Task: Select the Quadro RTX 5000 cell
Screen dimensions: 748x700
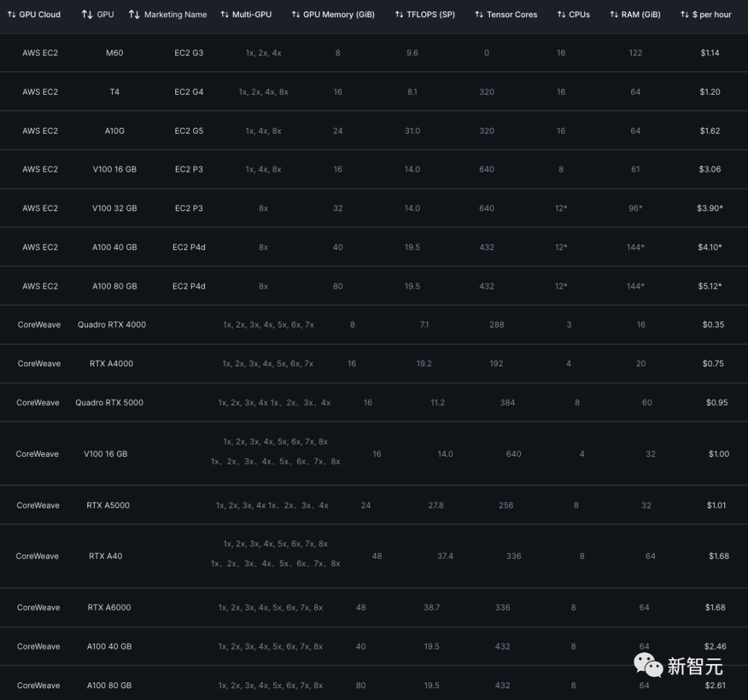Action: click(109, 402)
